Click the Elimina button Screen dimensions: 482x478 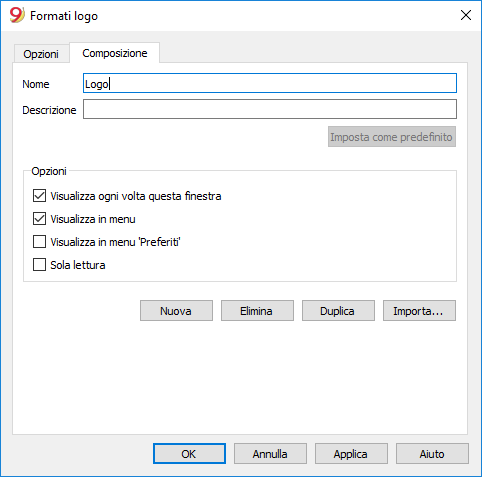coord(257,311)
